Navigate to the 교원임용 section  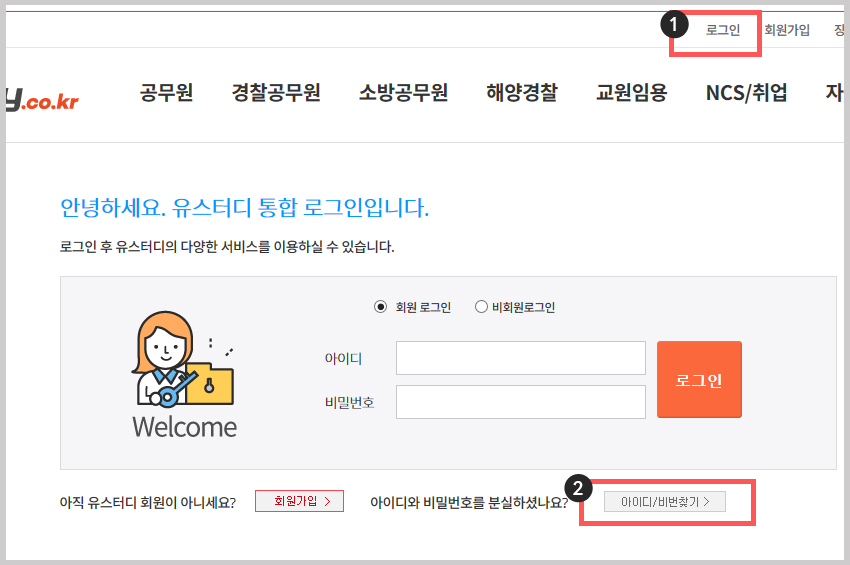631,93
